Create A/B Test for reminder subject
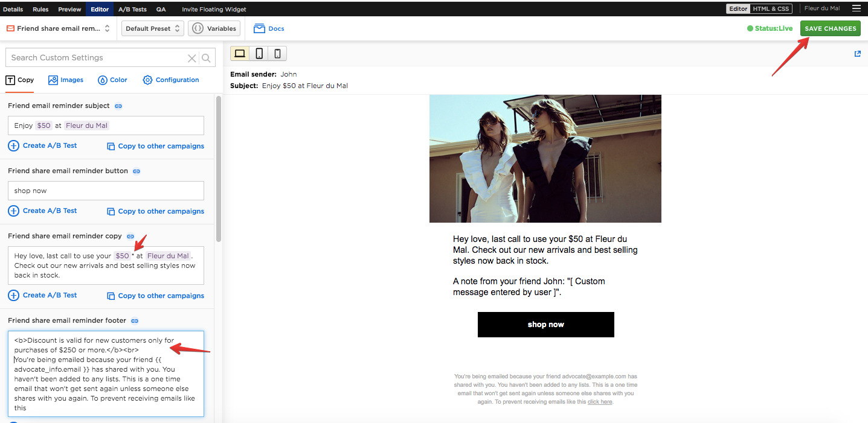 pos(43,145)
